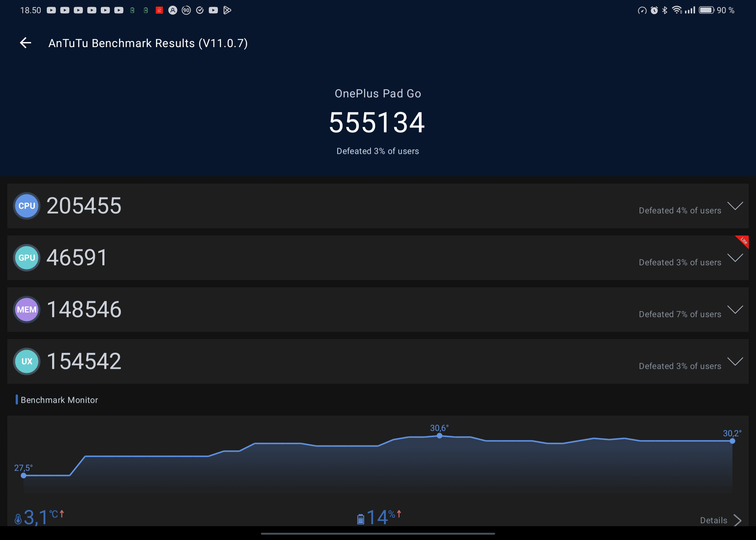Tap the checkmark circle status bar icon
The image size is (756, 540).
200,10
